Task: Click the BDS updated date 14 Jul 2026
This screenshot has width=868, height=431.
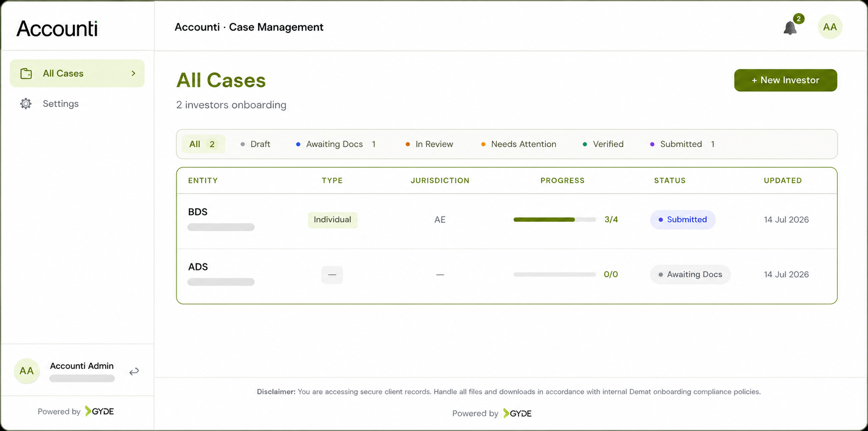Action: (787, 220)
